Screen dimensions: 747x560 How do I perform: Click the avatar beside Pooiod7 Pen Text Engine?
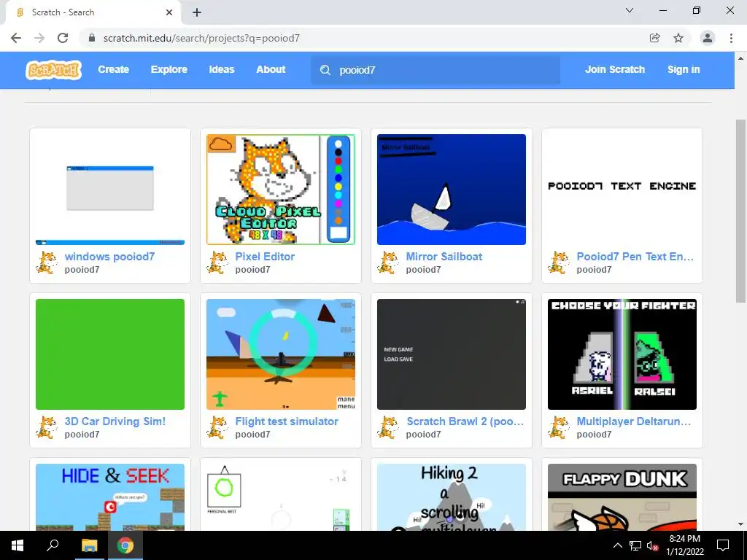pos(558,262)
